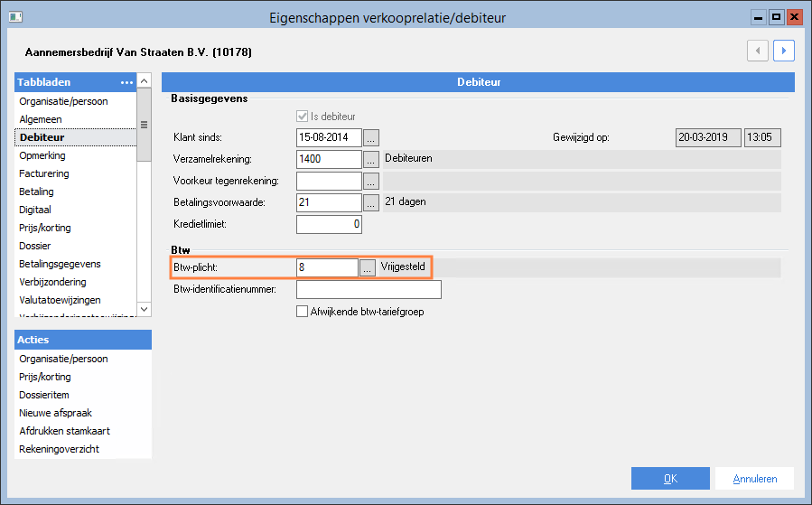Viewport: 812px width, 505px height.
Task: Click Annuleren to cancel
Action: coord(754,479)
